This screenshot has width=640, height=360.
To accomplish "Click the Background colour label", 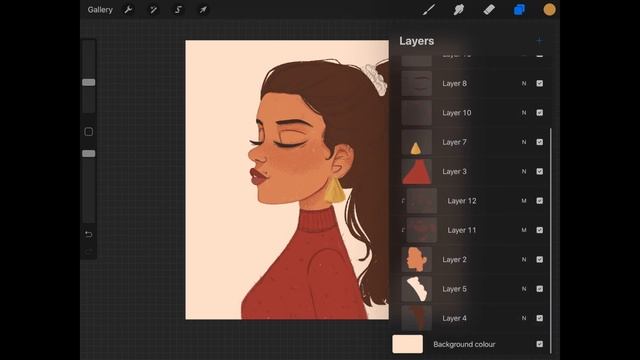I will [x=464, y=344].
